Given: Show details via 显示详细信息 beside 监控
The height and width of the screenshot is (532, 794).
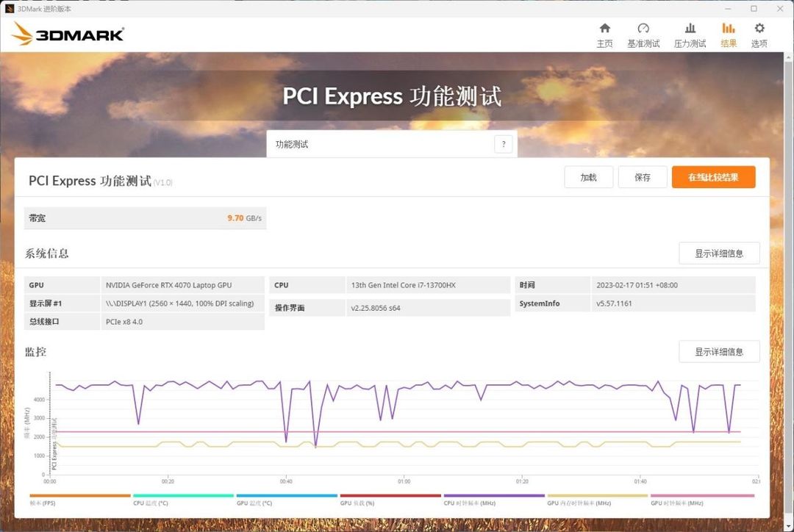Looking at the screenshot, I should tap(719, 351).
